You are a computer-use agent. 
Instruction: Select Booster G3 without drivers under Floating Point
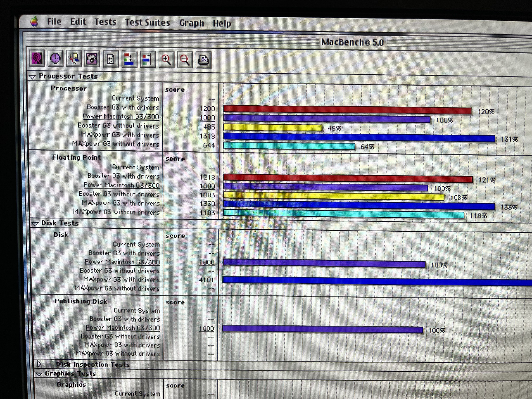tap(119, 194)
